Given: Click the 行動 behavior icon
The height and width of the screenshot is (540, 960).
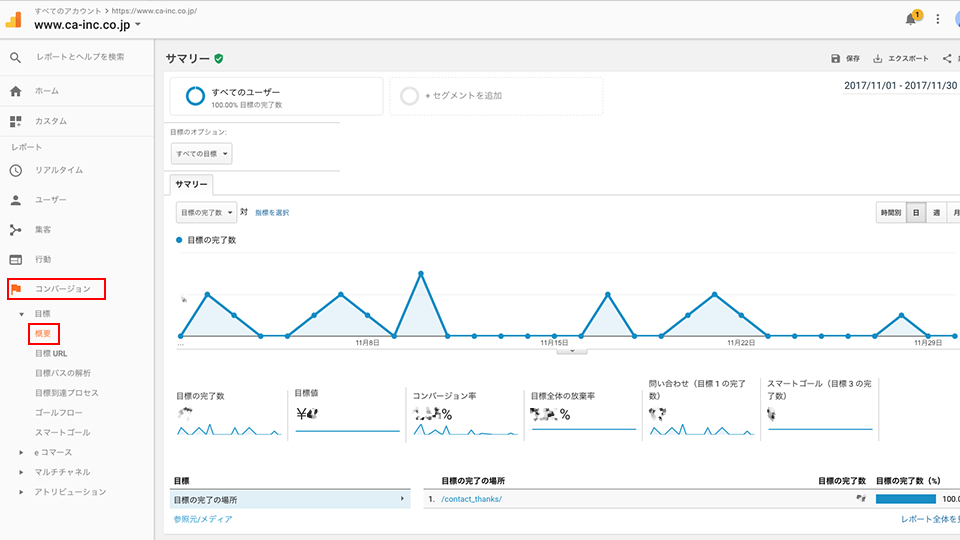Looking at the screenshot, I should click(16, 260).
